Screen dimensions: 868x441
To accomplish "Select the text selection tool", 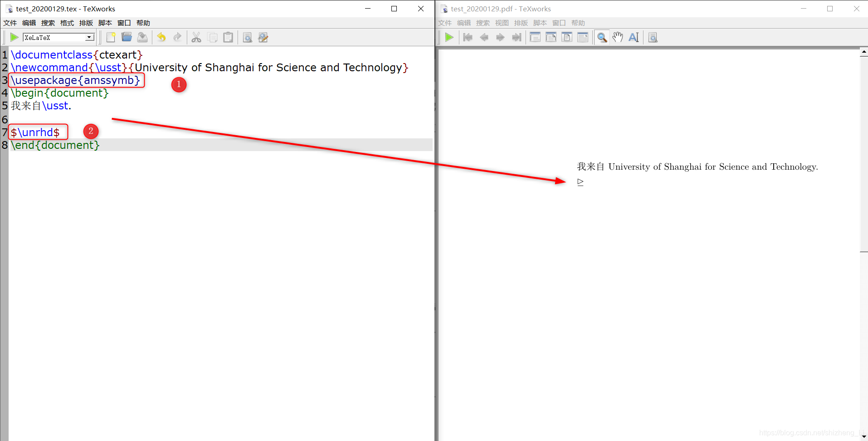I will [634, 37].
